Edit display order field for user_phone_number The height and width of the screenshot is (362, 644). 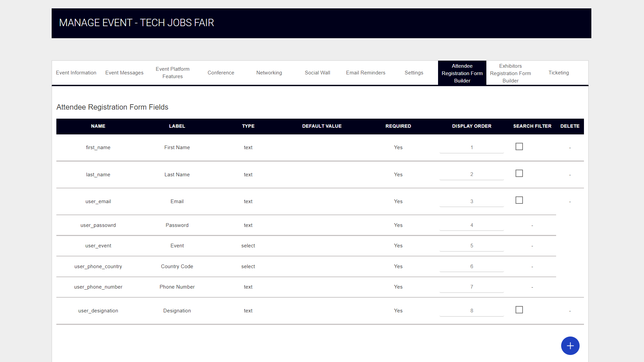click(472, 287)
